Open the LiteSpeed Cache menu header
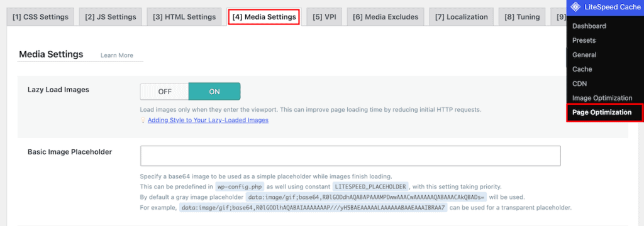Screen dimensions: 644x226 pos(605,8)
